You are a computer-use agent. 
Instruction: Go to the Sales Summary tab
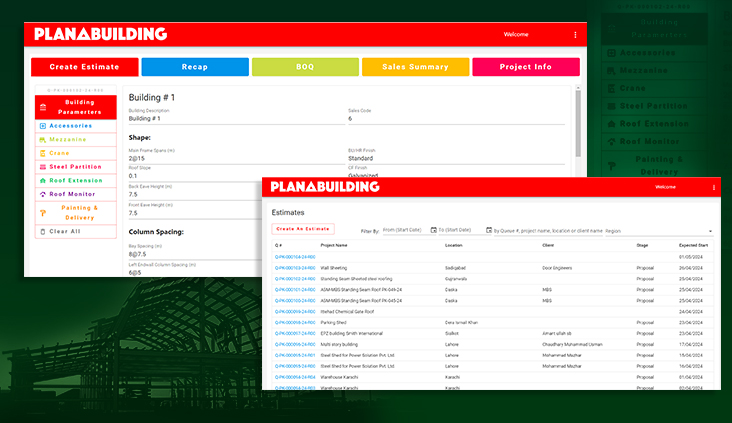point(415,67)
